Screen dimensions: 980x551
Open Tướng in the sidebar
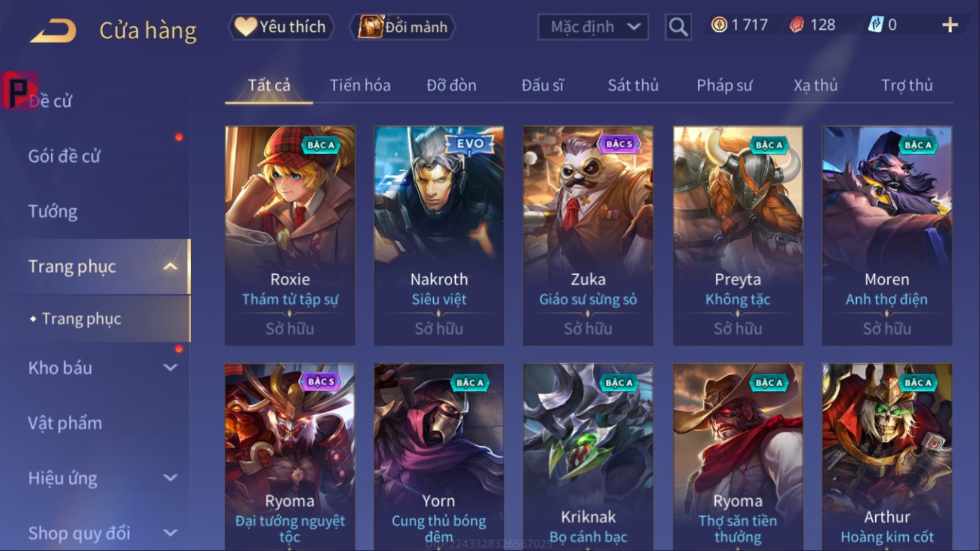tap(53, 211)
